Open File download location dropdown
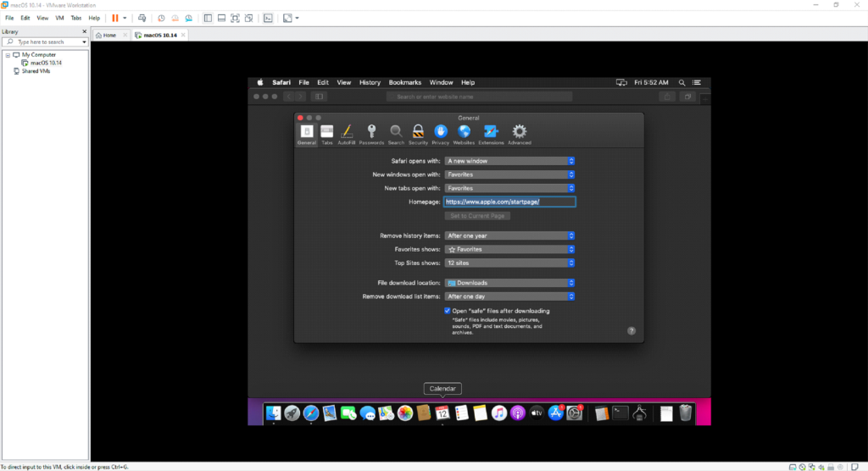Screen dimensions: 868x471 coord(509,283)
